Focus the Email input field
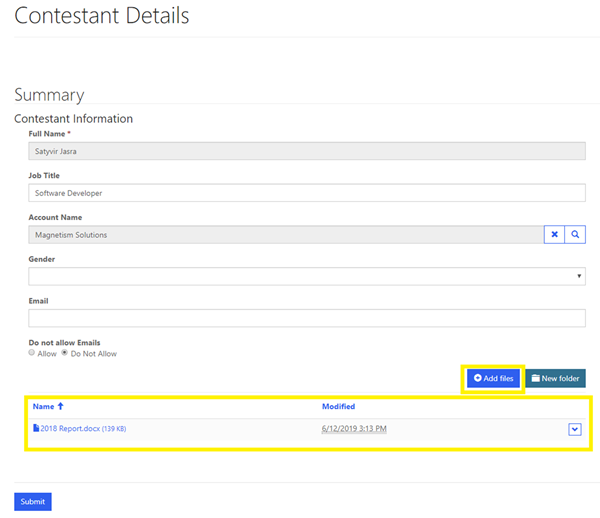This screenshot has width=600, height=518. (306, 318)
